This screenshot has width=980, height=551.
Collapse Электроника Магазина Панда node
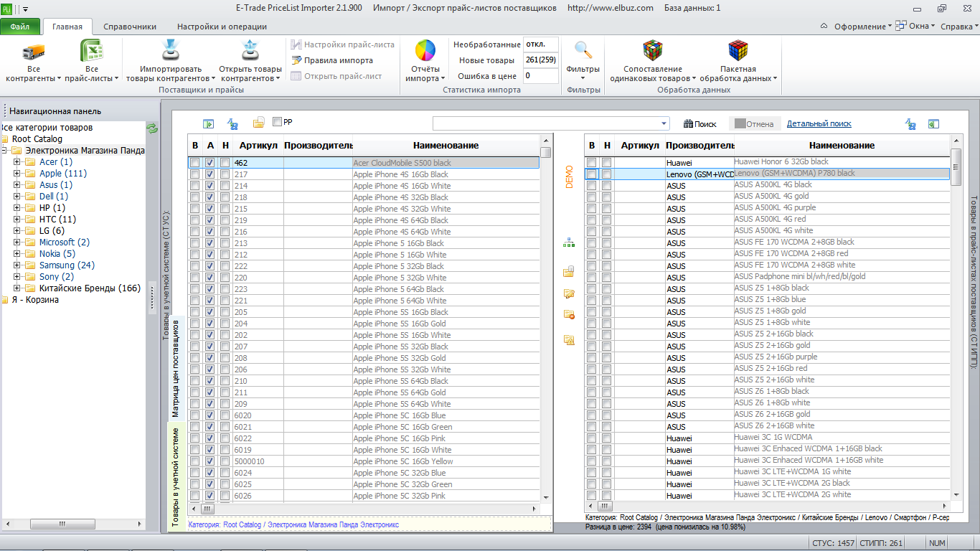(4, 151)
